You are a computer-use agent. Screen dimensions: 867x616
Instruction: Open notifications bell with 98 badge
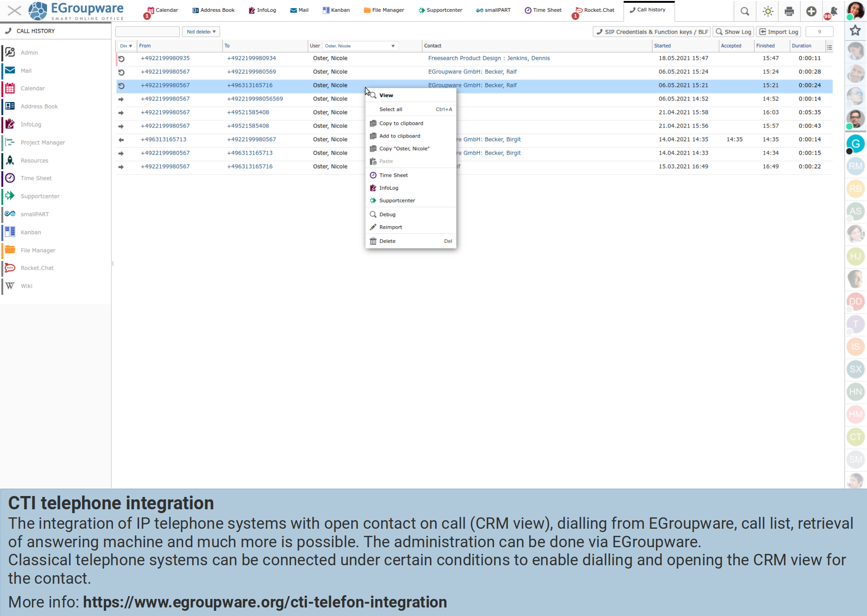coord(832,11)
